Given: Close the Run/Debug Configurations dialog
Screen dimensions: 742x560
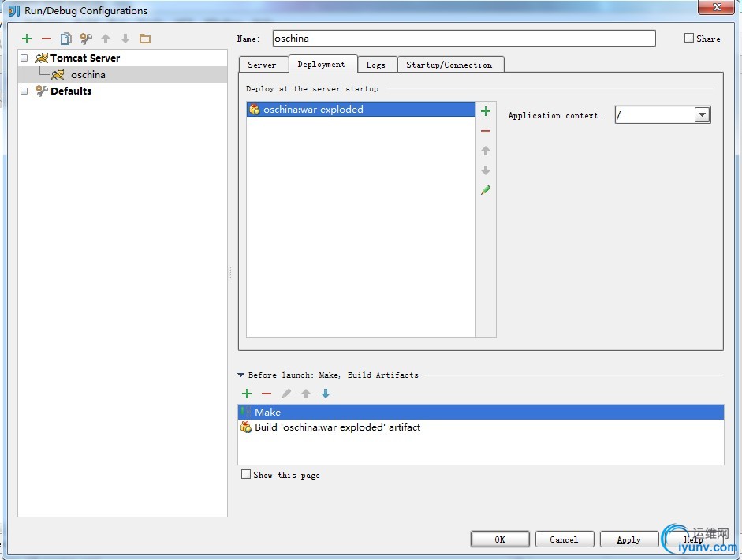Looking at the screenshot, I should pos(716,7).
